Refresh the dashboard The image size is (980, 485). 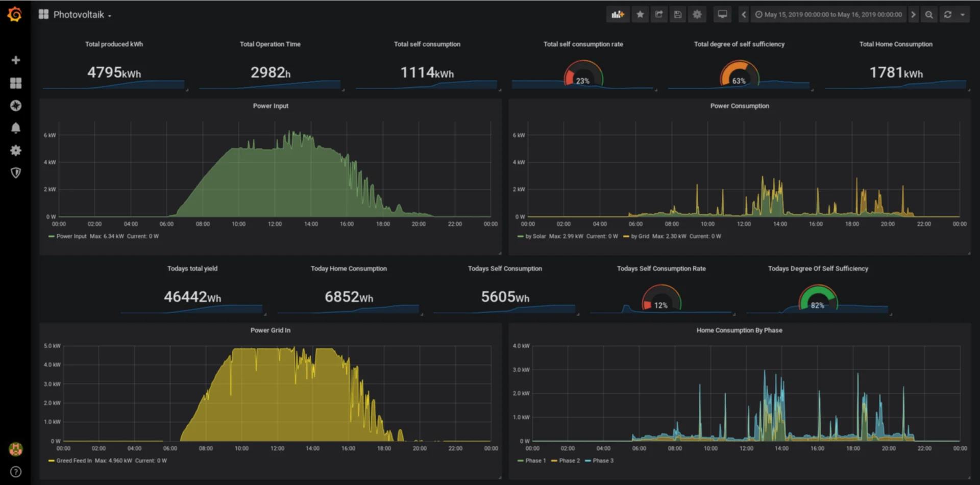[x=948, y=14]
